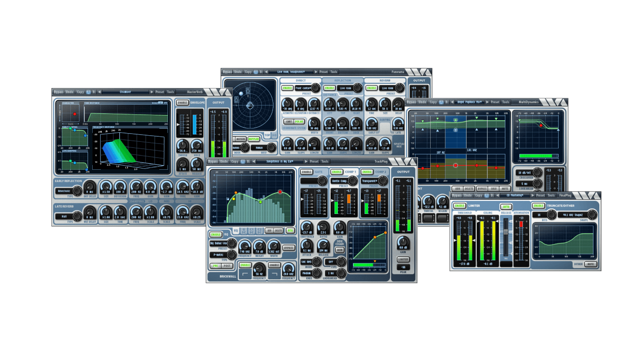This screenshot has height=351, width=644.
Task: Open COMP 2 preset selector showing Transparent
Action: (x=374, y=181)
